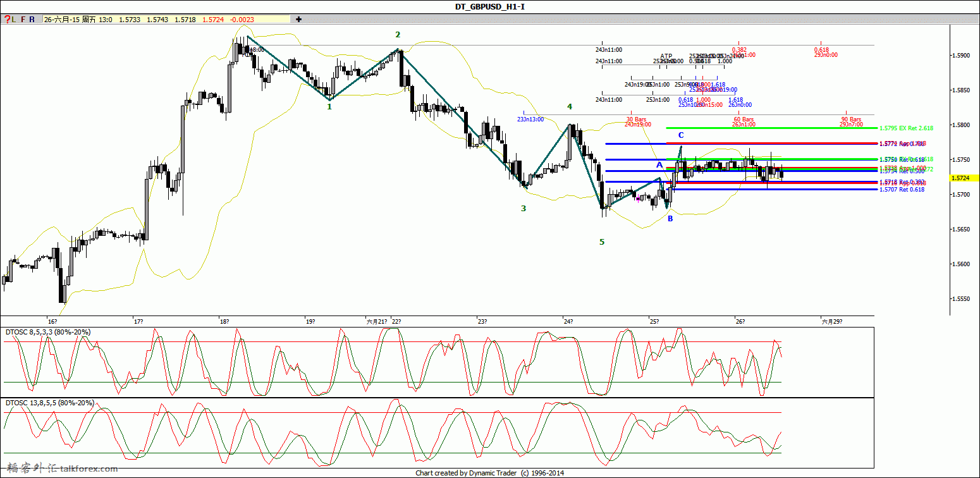
Task: Click 1.5800 on the price scale
Action: (x=961, y=125)
